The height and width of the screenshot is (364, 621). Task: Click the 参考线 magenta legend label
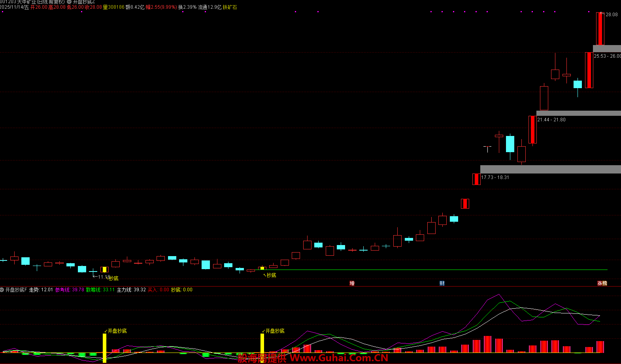pos(62,290)
